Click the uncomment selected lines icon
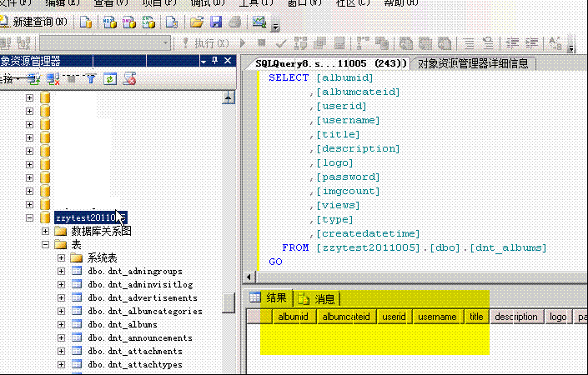Screen dimensions: 588x375 pos(488,43)
